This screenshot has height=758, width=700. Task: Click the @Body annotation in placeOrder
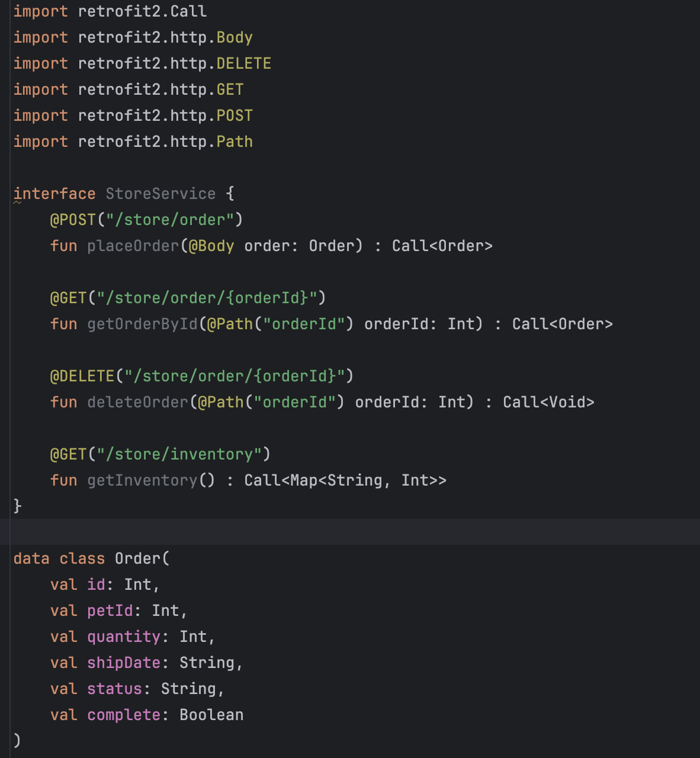(211, 246)
